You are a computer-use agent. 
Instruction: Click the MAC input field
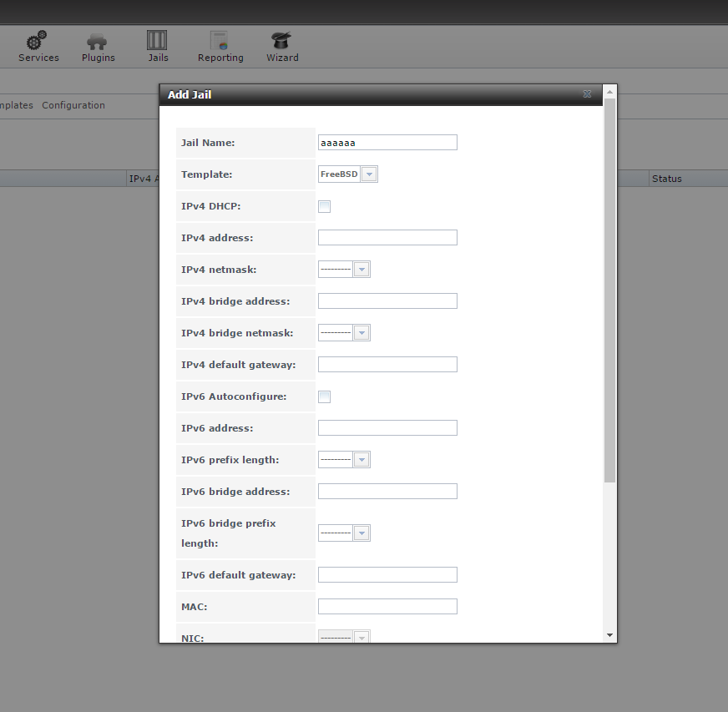point(387,607)
